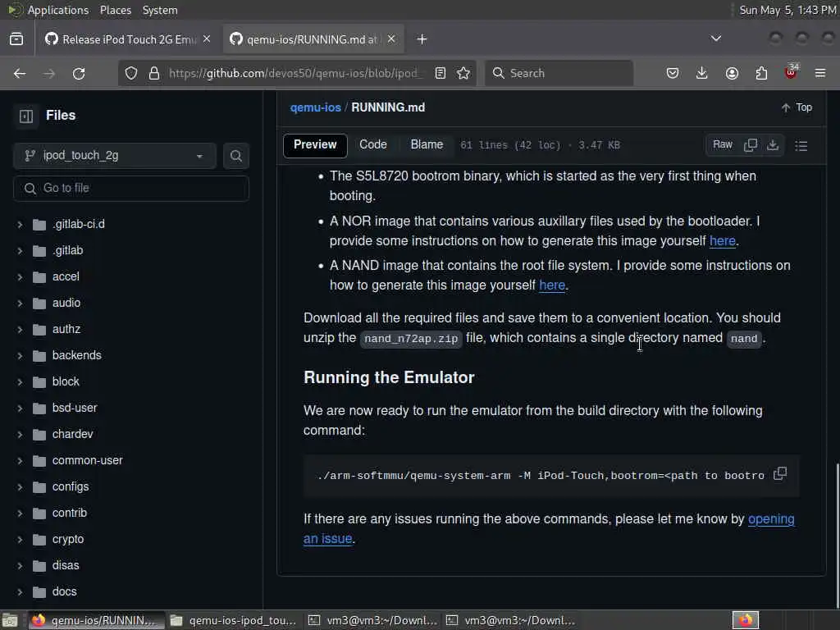Select the Release iPod Touch 2G tab

pyautogui.click(x=129, y=39)
